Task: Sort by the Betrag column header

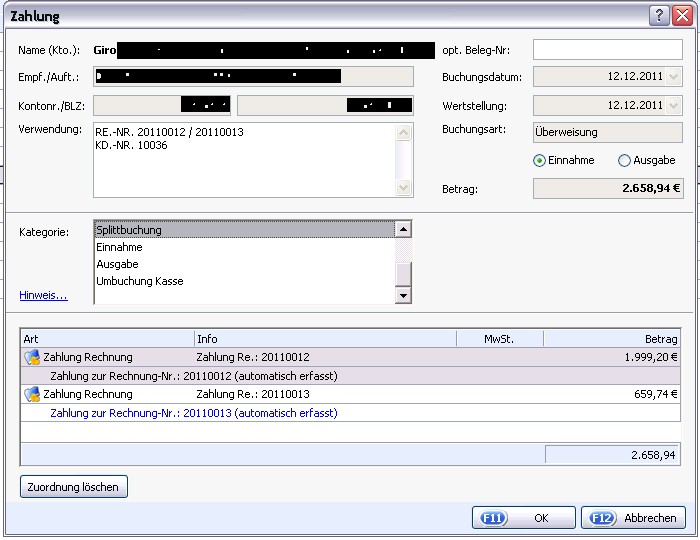Action: click(612, 339)
